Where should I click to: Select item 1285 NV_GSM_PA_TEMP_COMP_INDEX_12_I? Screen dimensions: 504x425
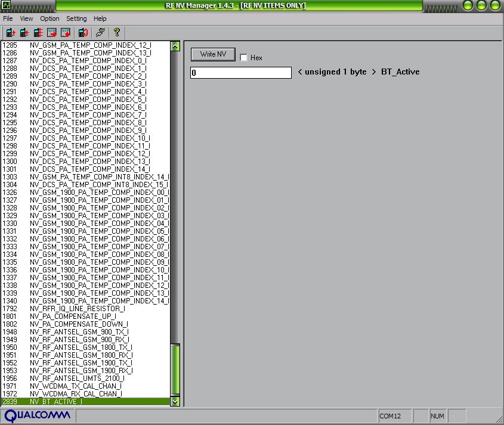[x=85, y=45]
